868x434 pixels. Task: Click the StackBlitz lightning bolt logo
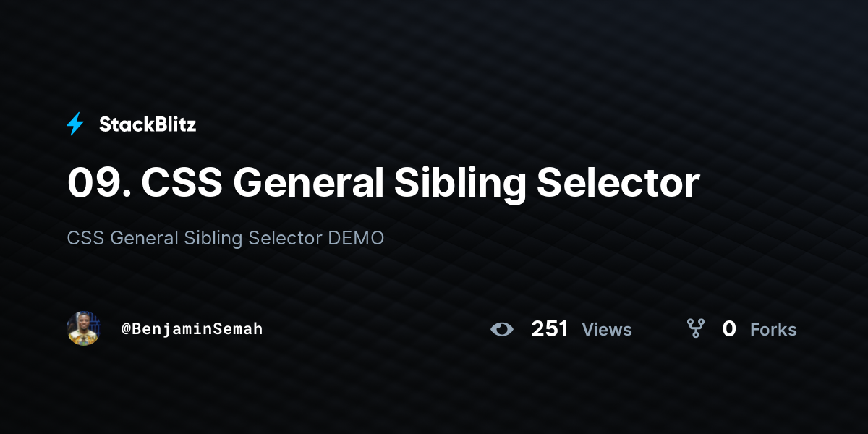[x=75, y=124]
